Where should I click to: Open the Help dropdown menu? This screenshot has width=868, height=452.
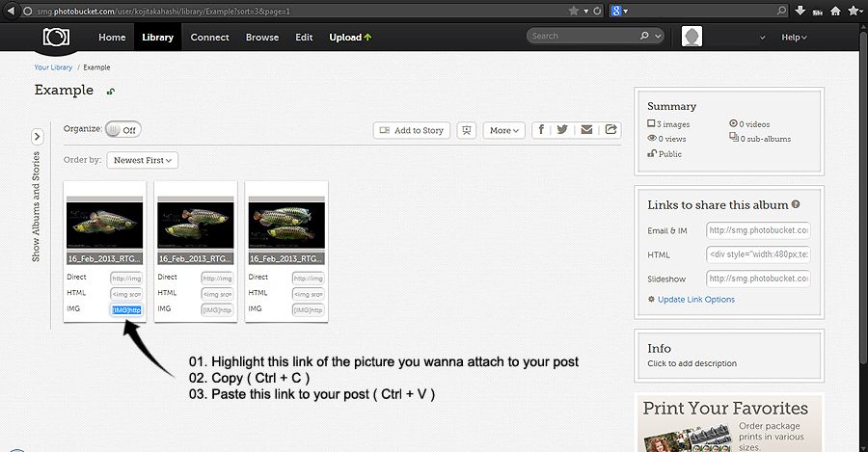pos(794,37)
